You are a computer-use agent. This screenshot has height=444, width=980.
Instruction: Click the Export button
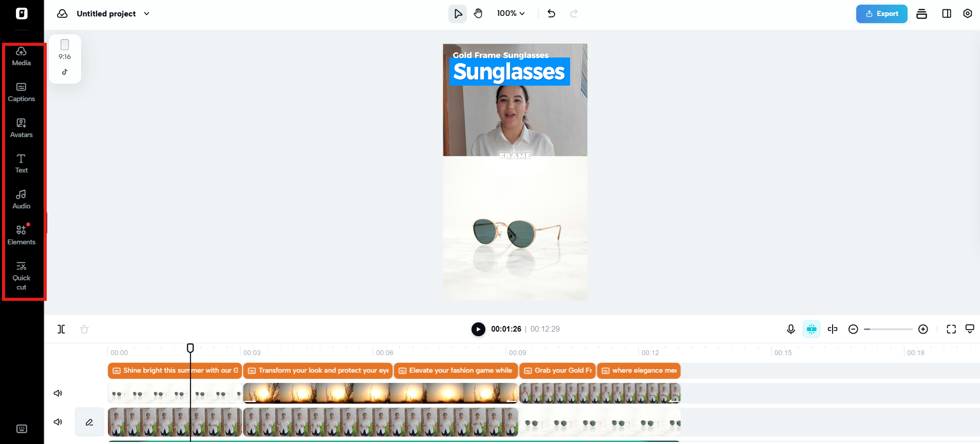click(881, 14)
